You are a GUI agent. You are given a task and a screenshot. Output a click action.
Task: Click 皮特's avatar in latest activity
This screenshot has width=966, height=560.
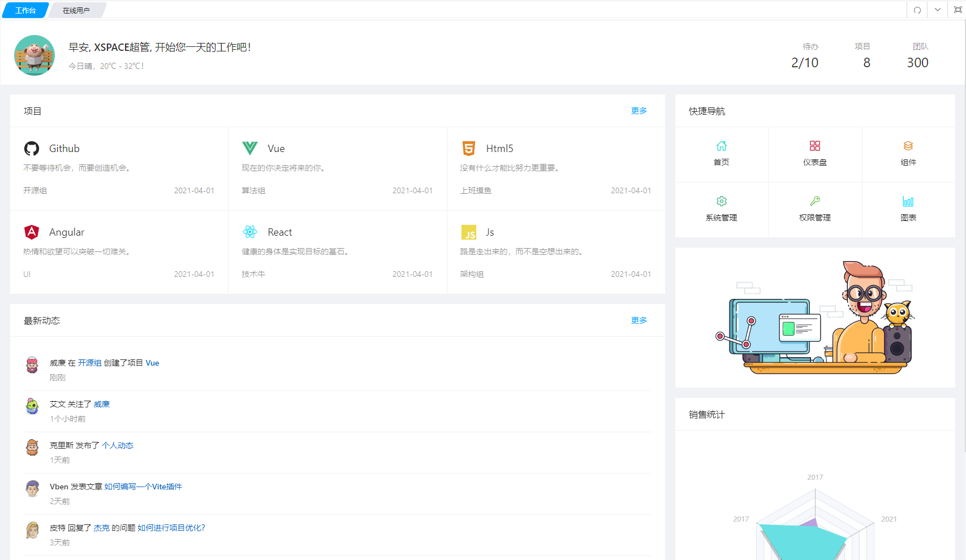tap(32, 530)
